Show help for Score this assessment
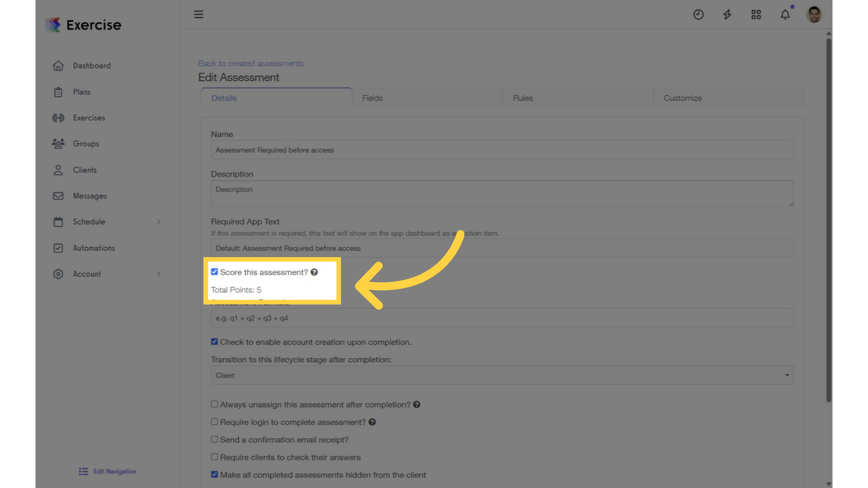Screen dimensions: 868x488 tap(314, 272)
